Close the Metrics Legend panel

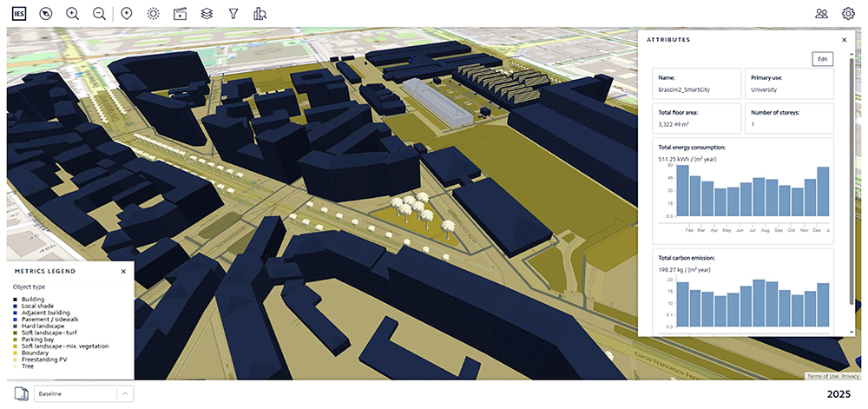click(x=123, y=271)
